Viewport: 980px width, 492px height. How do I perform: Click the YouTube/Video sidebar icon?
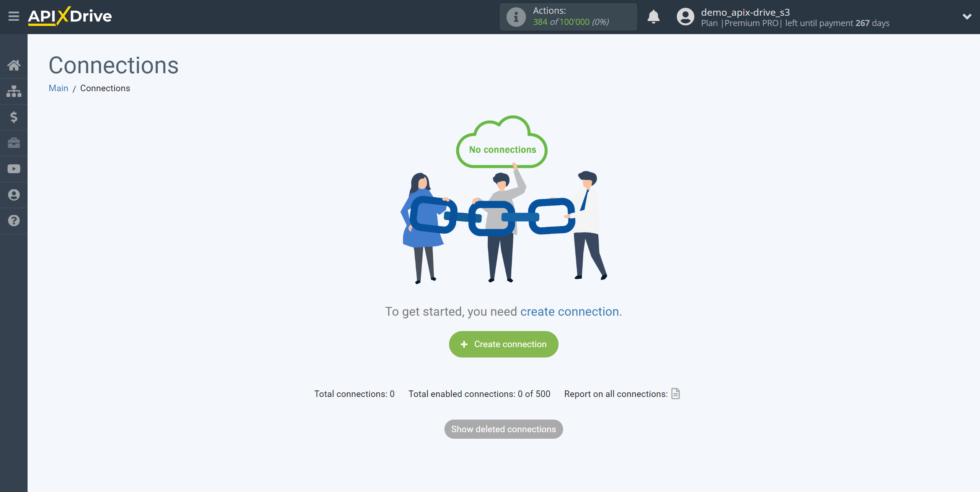click(14, 169)
